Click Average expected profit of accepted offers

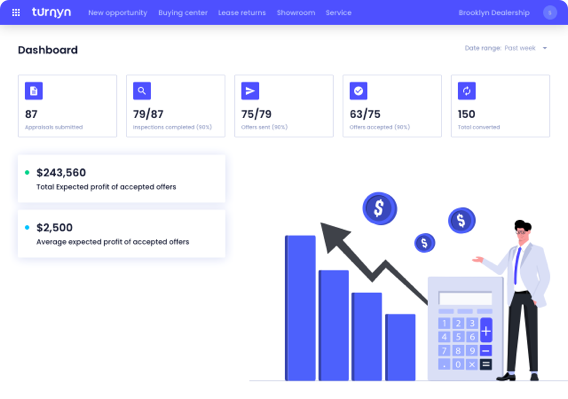113,242
